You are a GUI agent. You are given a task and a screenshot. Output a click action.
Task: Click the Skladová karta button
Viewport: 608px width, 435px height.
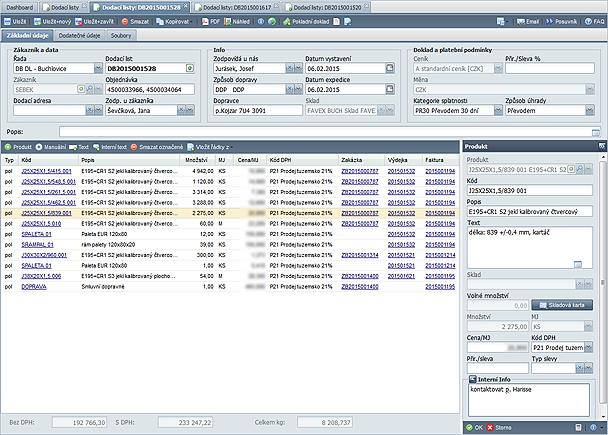tap(562, 305)
